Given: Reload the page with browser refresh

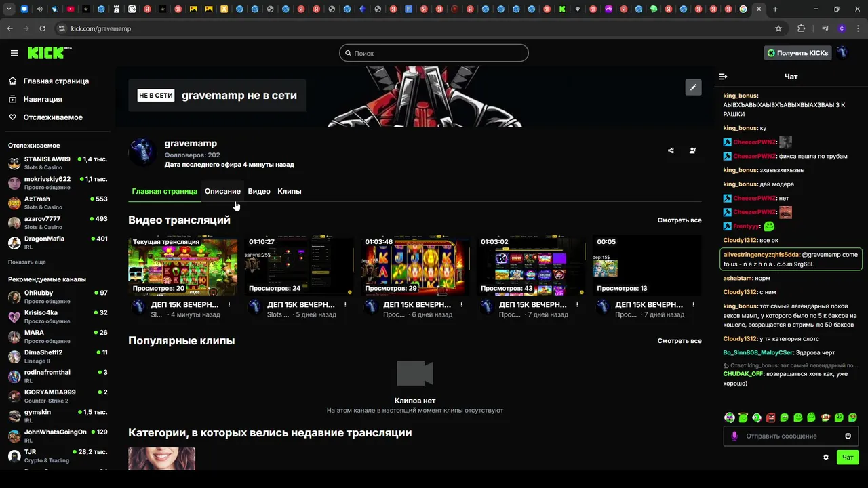Looking at the screenshot, I should 43,28.
